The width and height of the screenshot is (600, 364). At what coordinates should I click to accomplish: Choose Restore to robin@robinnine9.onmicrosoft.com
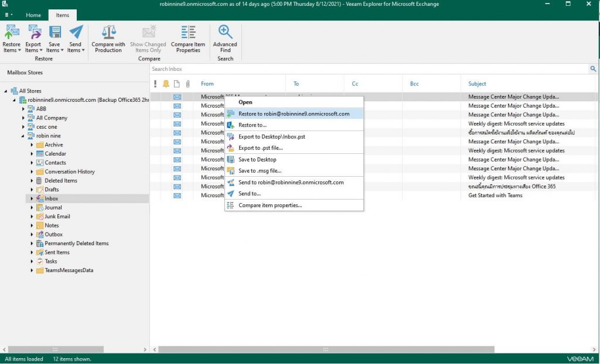coord(294,114)
